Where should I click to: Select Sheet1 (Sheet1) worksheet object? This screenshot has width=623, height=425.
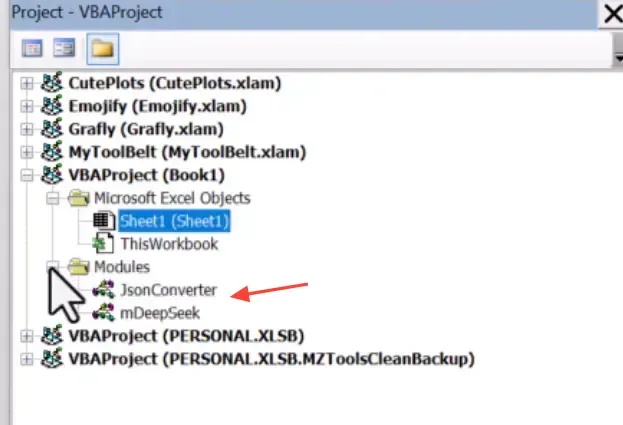pos(176,220)
